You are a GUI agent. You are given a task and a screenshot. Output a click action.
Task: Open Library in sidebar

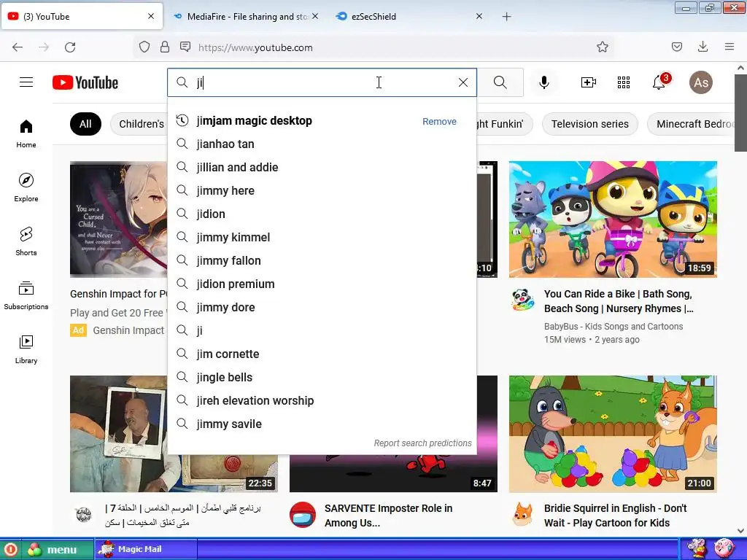click(x=26, y=349)
